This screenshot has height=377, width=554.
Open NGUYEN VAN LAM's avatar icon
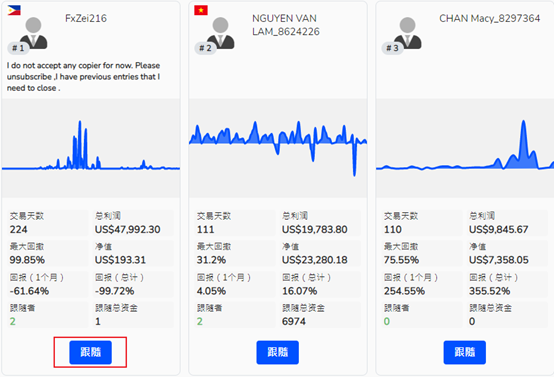click(x=220, y=33)
